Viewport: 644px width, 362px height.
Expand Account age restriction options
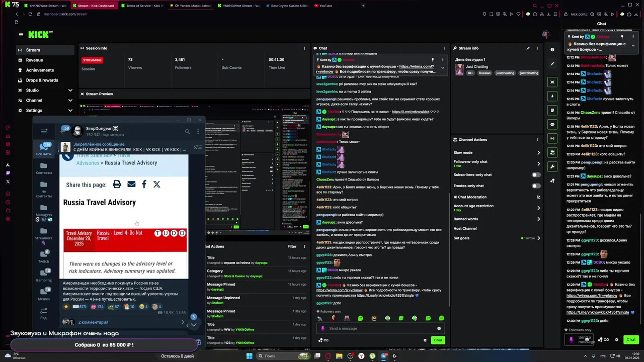tap(538, 208)
